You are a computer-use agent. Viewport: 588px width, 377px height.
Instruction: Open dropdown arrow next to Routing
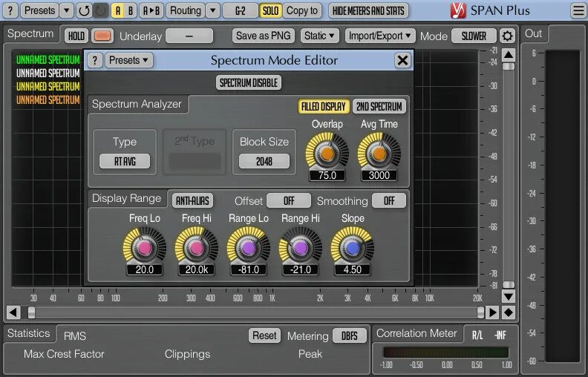[x=212, y=10]
